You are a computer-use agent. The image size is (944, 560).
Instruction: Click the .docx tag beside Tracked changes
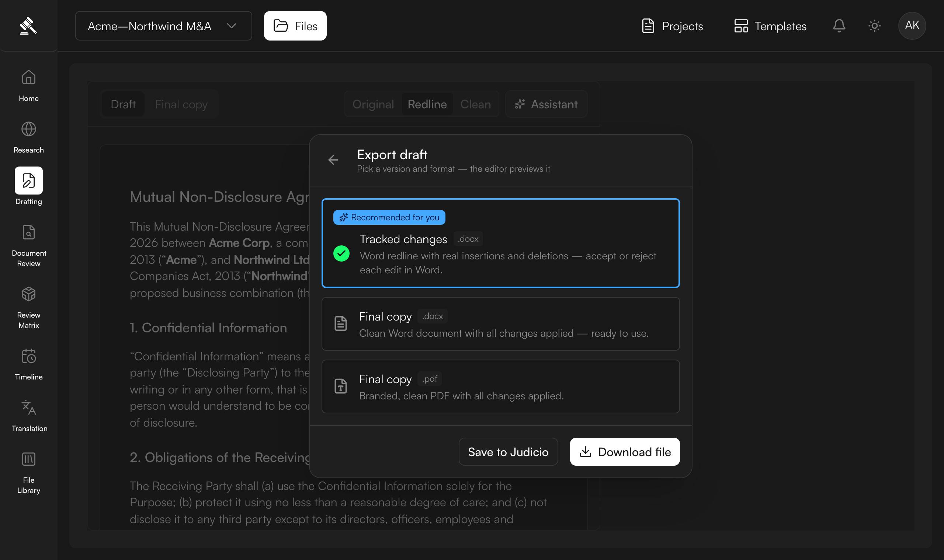tap(468, 239)
